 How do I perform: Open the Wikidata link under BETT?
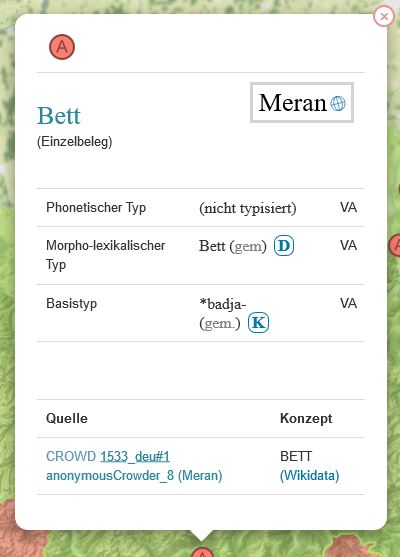pos(310,475)
